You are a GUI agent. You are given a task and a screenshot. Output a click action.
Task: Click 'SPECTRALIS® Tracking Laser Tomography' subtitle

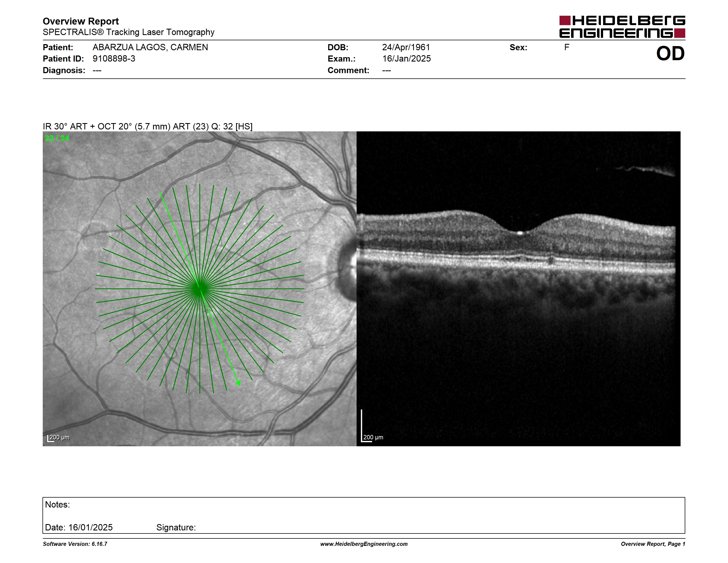coord(128,32)
